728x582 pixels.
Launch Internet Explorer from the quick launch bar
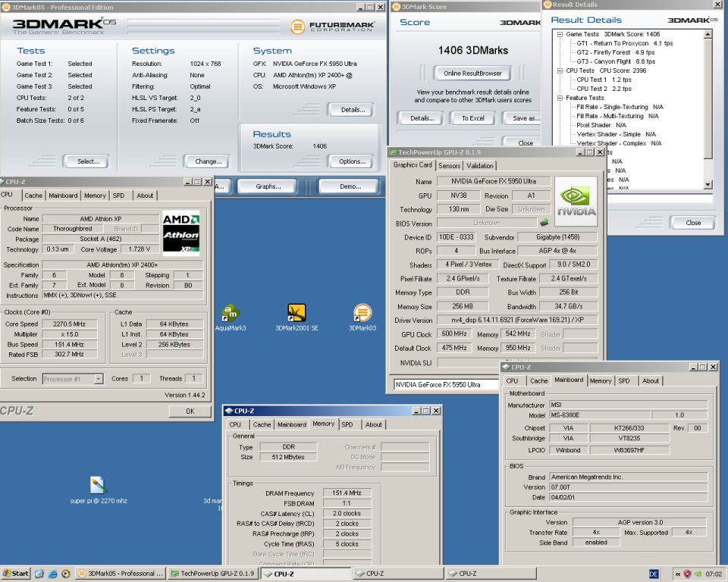click(52, 574)
